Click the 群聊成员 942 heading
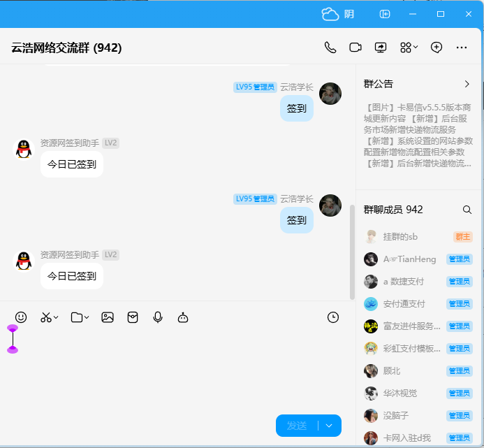The height and width of the screenshot is (448, 484). coord(393,210)
